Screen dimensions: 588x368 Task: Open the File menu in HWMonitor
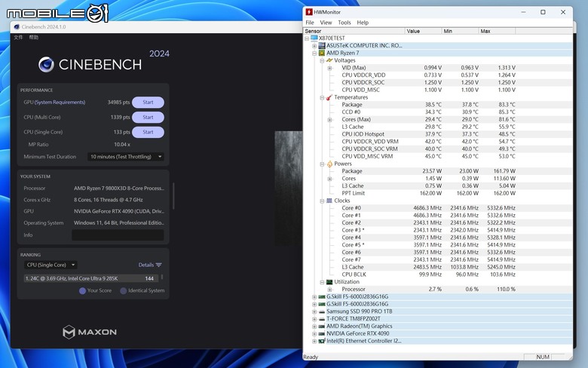point(310,23)
